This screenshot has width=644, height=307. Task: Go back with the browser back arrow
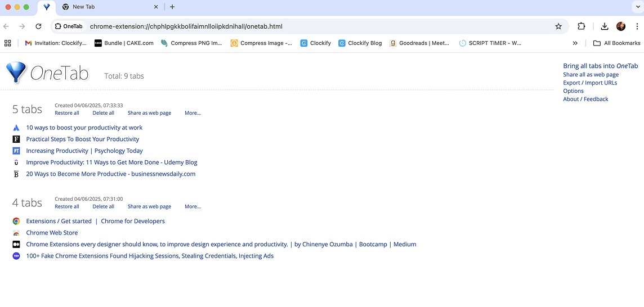pyautogui.click(x=6, y=26)
